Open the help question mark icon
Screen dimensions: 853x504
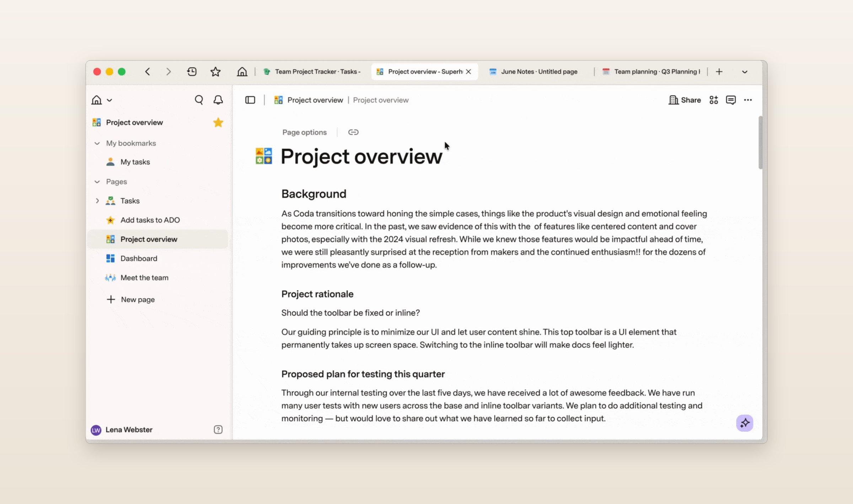(x=218, y=430)
